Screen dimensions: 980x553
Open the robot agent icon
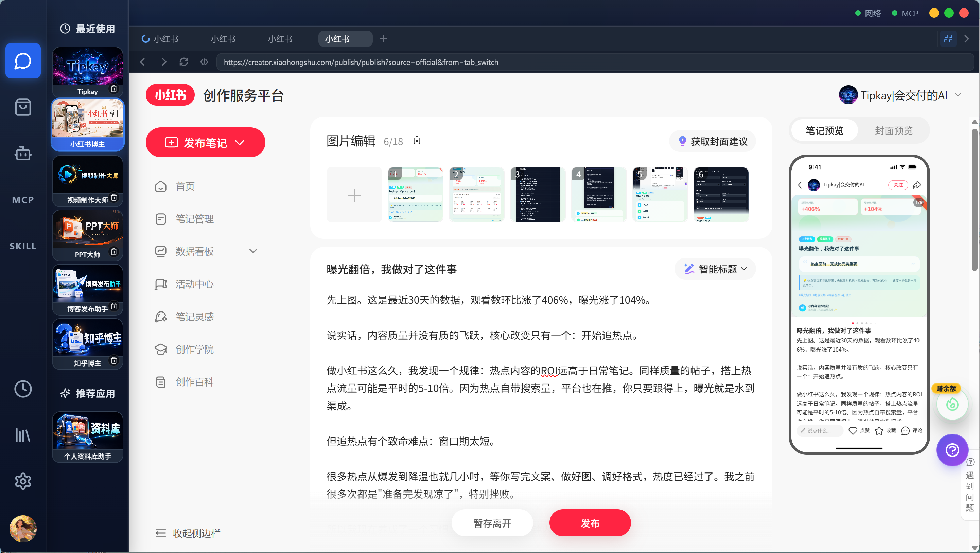(23, 154)
